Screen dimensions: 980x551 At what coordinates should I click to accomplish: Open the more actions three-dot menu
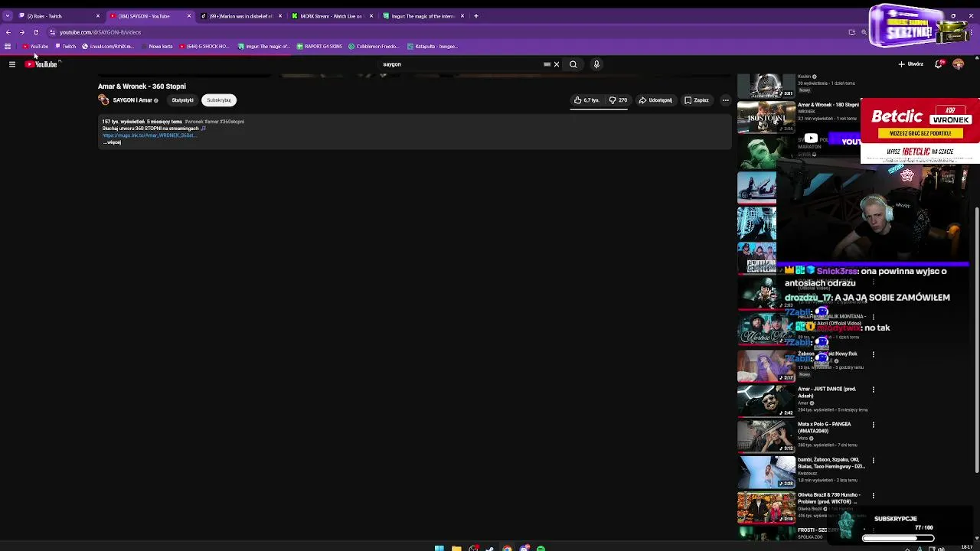point(726,100)
